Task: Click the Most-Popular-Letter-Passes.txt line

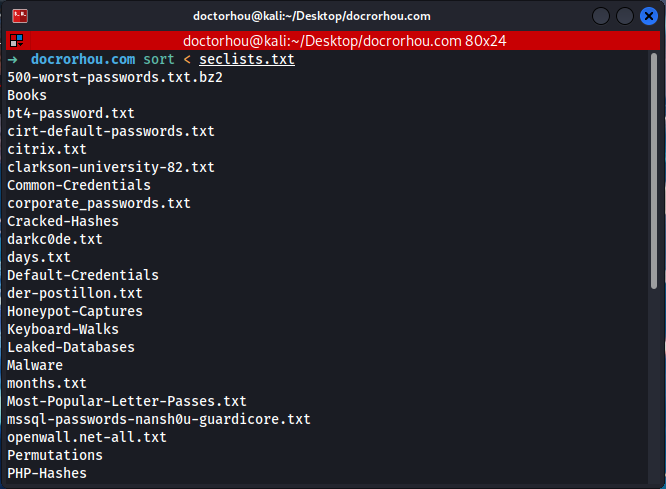Action: click(x=127, y=401)
